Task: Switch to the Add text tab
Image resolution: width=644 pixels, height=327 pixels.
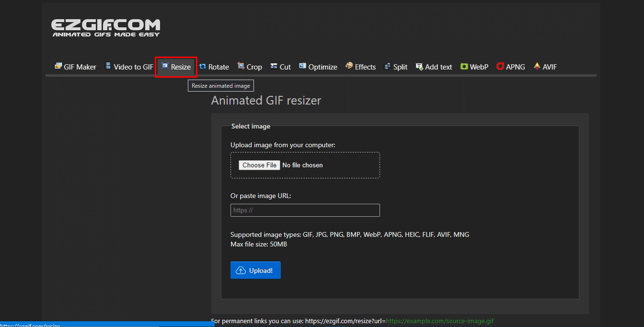Action: (x=434, y=67)
